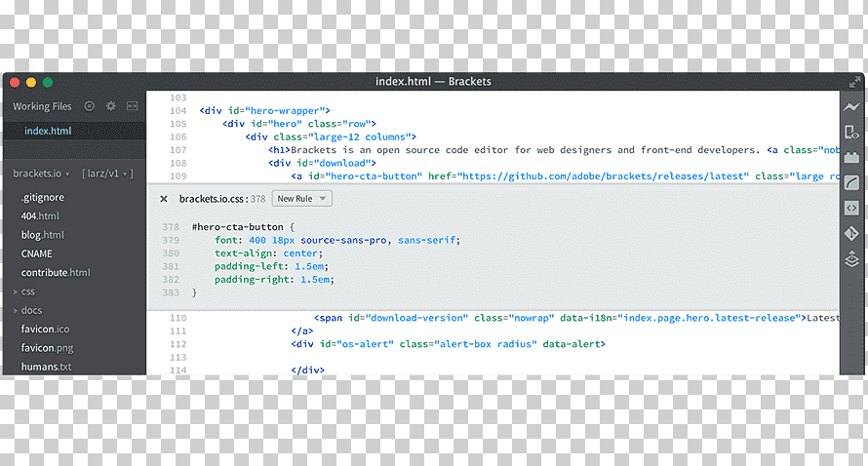Viewport: 868px width, 466px height.
Task: Open humans.txt in the file tree
Action: click(46, 367)
